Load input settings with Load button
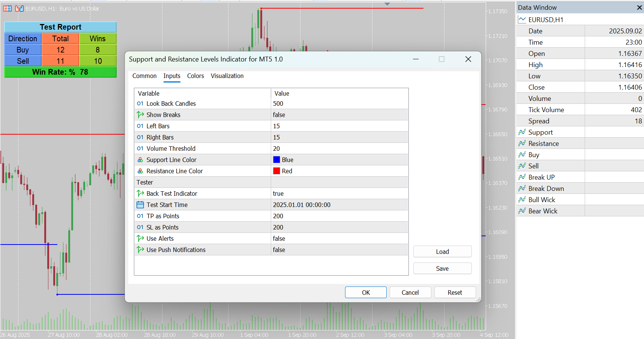Viewport: 644px width, 339px height. 443,252
